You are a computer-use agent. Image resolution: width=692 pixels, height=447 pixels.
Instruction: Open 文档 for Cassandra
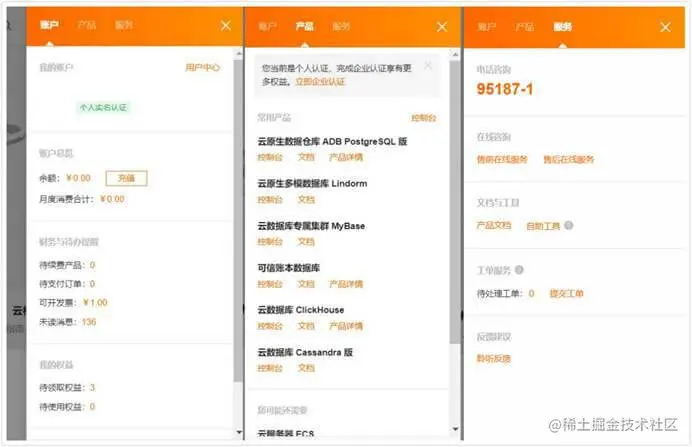coord(306,368)
